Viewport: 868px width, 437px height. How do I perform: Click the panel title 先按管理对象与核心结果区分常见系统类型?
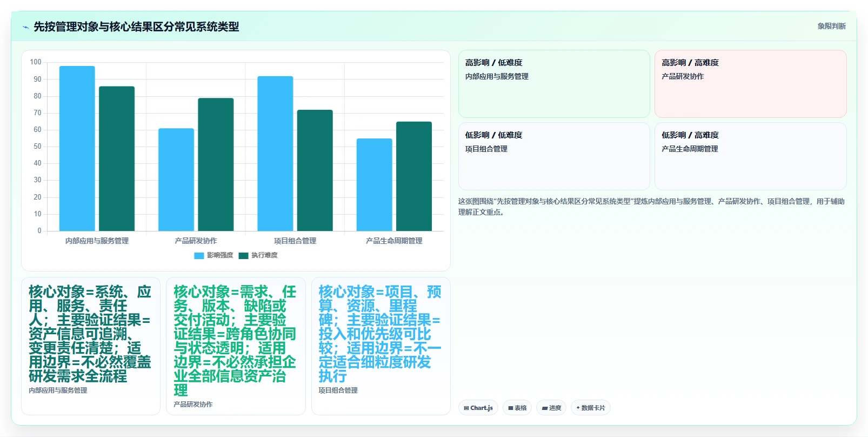(x=136, y=27)
